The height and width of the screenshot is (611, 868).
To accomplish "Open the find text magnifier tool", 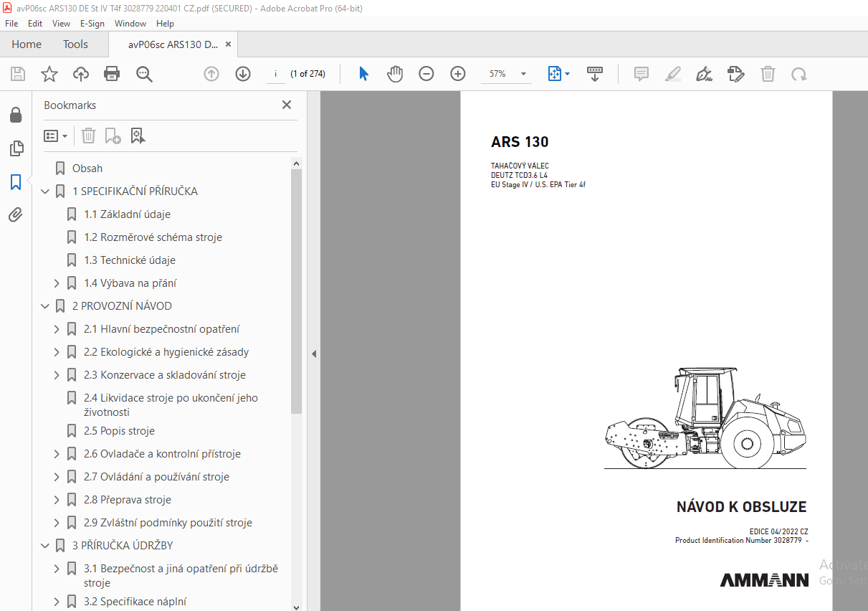I will coord(144,74).
